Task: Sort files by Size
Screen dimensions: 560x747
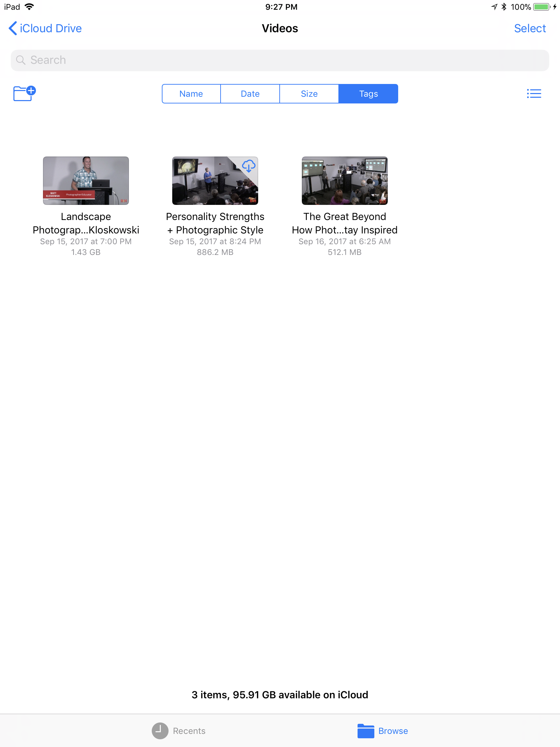Action: click(309, 94)
